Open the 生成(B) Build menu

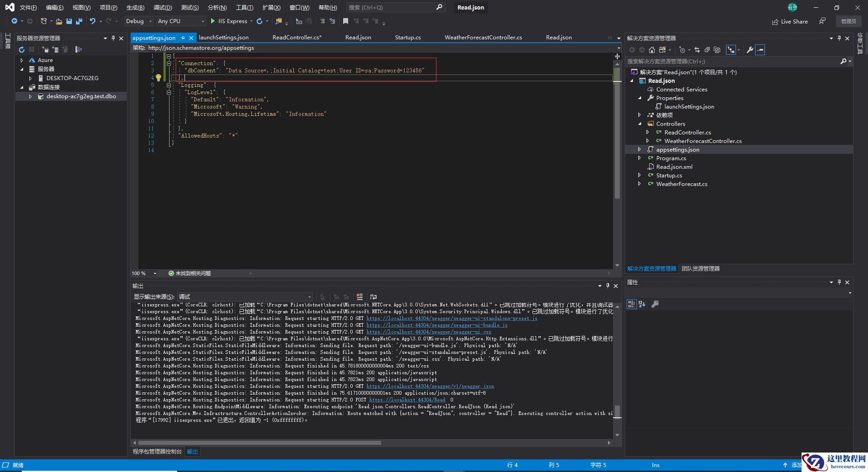[135, 8]
